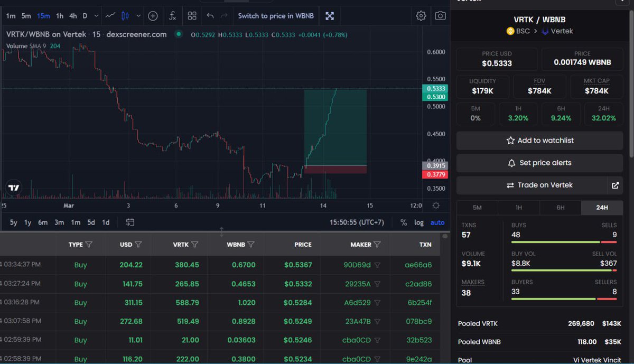Filter trades by MAKER column header

tap(377, 245)
